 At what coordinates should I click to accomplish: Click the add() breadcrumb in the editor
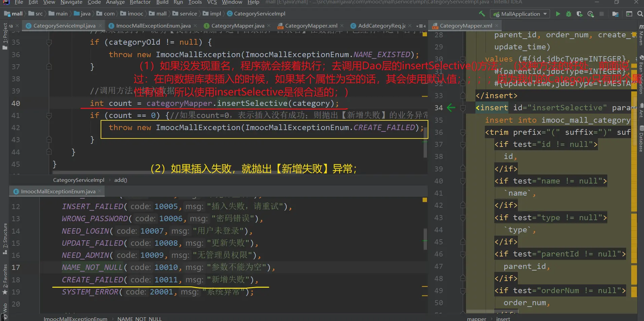click(x=120, y=180)
